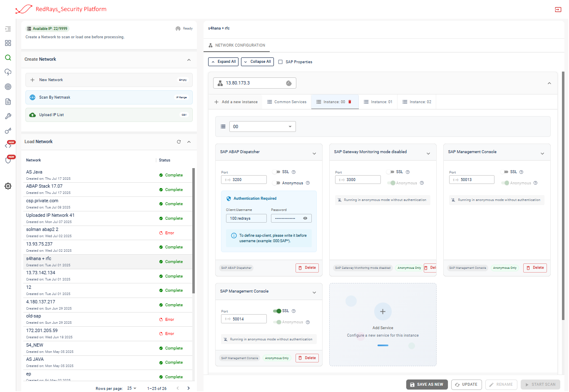Enable SSL for SAP Gateway on port 3300

(390, 172)
